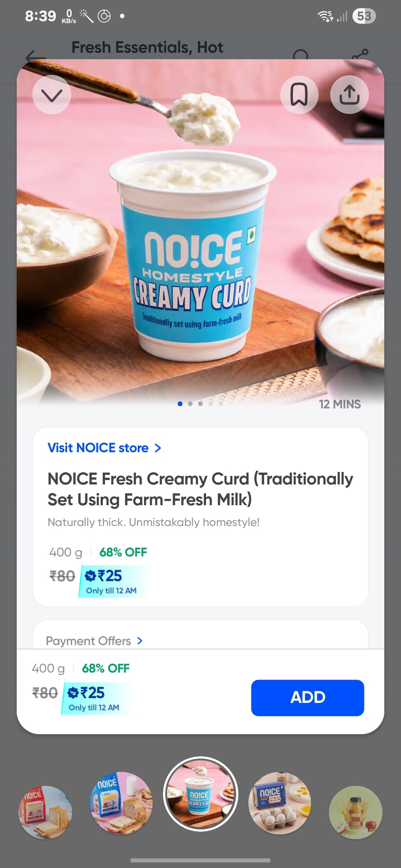Tap the share upload icon
The height and width of the screenshot is (868, 401).
[x=349, y=95]
